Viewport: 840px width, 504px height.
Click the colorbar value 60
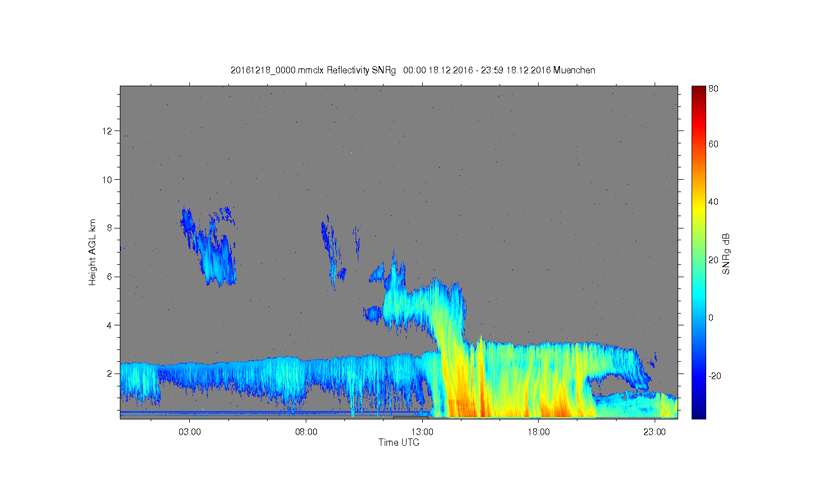point(713,144)
